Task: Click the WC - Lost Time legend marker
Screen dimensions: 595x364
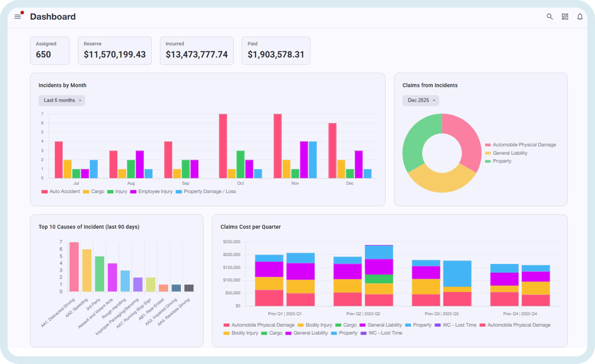Action: click(437, 325)
